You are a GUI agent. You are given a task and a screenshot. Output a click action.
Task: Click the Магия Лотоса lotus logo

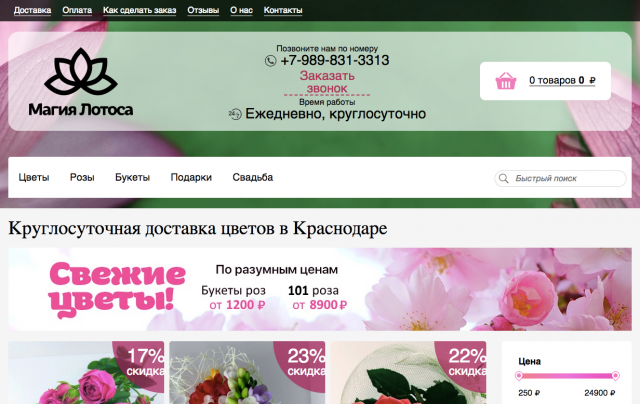(x=81, y=82)
